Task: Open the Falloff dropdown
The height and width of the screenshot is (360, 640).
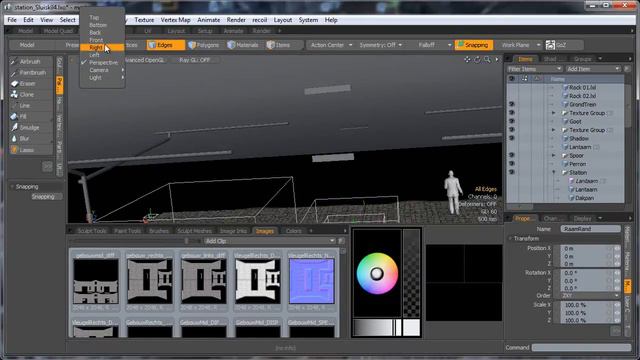Action: pyautogui.click(x=433, y=45)
